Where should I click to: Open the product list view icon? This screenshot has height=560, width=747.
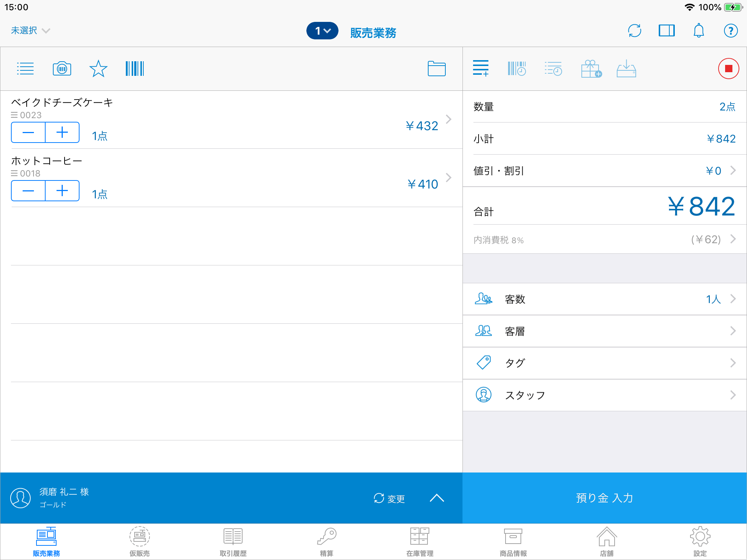[x=25, y=69]
